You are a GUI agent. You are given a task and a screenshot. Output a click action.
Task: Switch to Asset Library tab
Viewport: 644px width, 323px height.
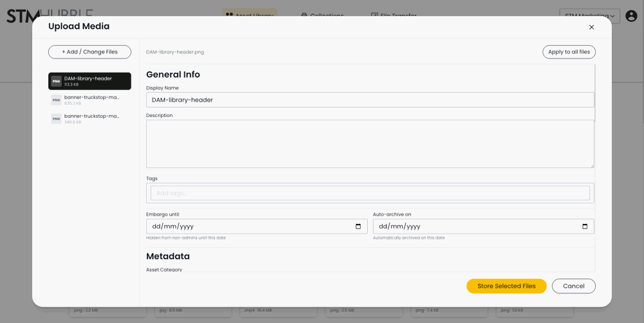pos(250,15)
